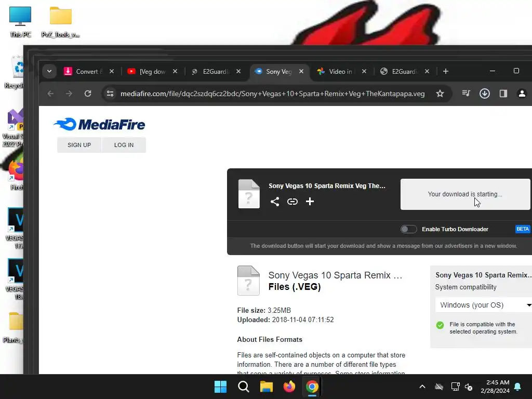The height and width of the screenshot is (399, 532).
Task: View site information icon in address bar
Action: point(110,94)
